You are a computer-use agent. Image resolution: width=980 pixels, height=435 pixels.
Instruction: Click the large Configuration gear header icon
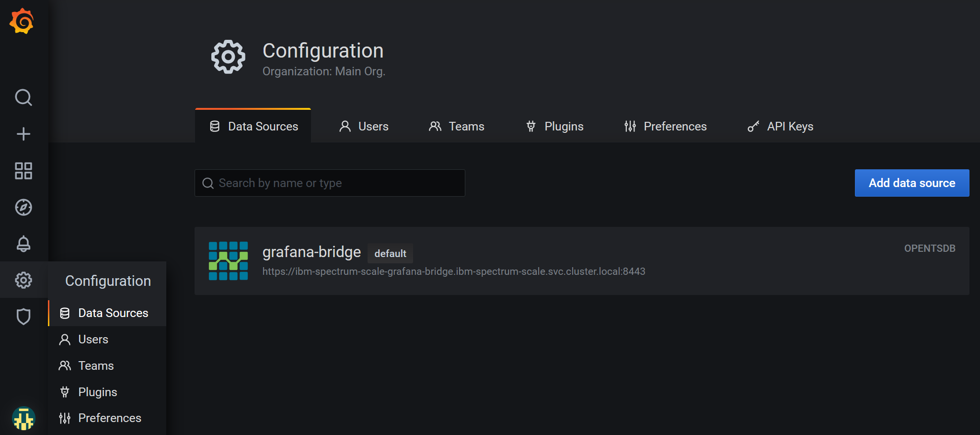pos(229,57)
